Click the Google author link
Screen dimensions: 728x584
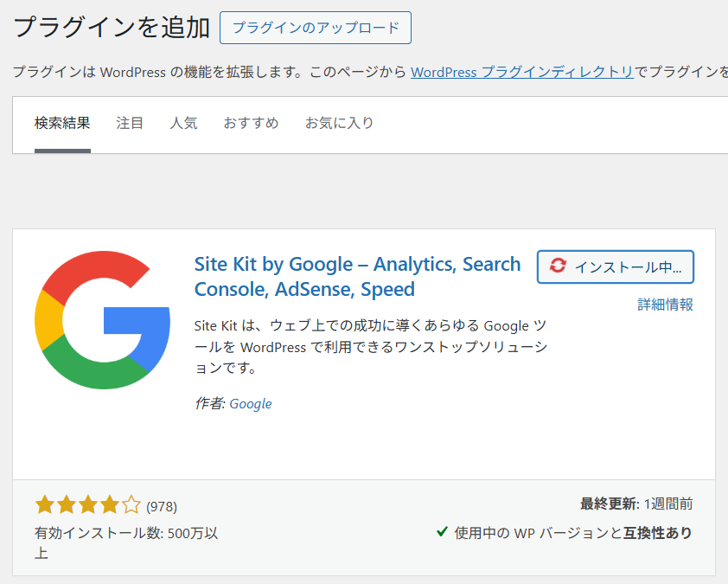coord(251,403)
